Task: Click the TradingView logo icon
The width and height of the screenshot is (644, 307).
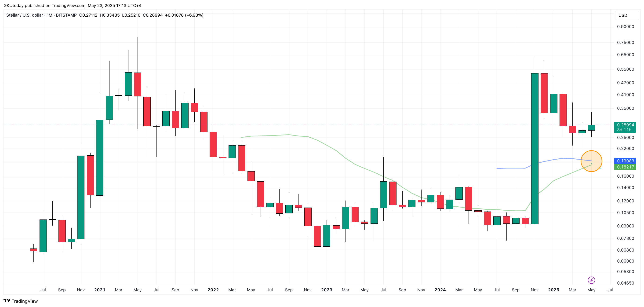Action: click(x=7, y=301)
